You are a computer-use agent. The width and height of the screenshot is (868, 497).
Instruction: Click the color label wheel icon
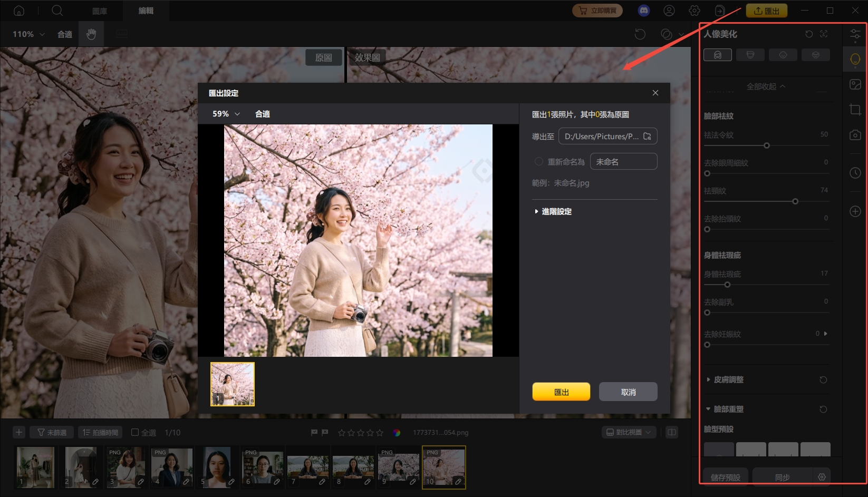[397, 433]
